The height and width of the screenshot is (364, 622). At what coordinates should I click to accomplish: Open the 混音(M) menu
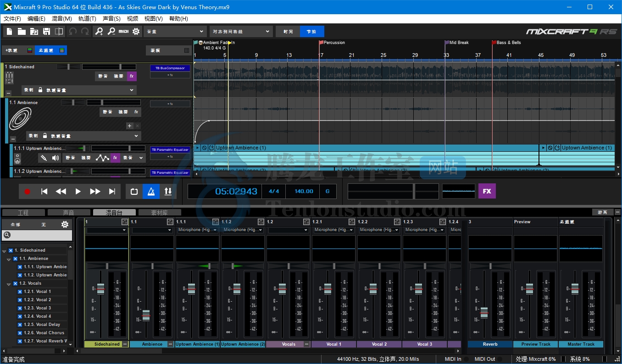tap(62, 19)
